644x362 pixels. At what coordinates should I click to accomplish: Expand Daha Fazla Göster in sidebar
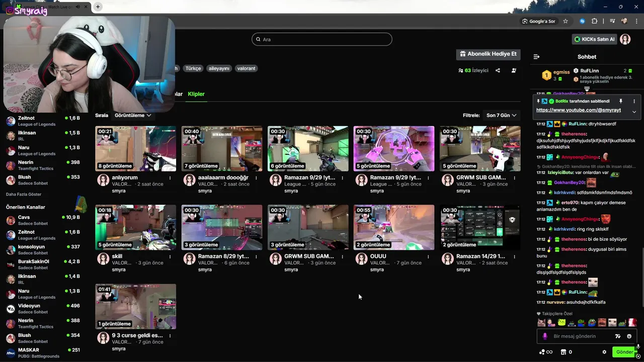click(x=24, y=194)
